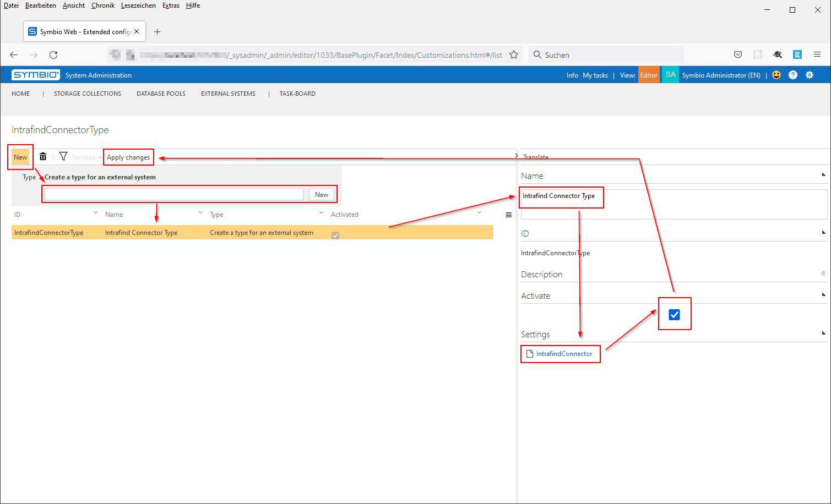
Task: Reload the page in browser
Action: (x=53, y=55)
